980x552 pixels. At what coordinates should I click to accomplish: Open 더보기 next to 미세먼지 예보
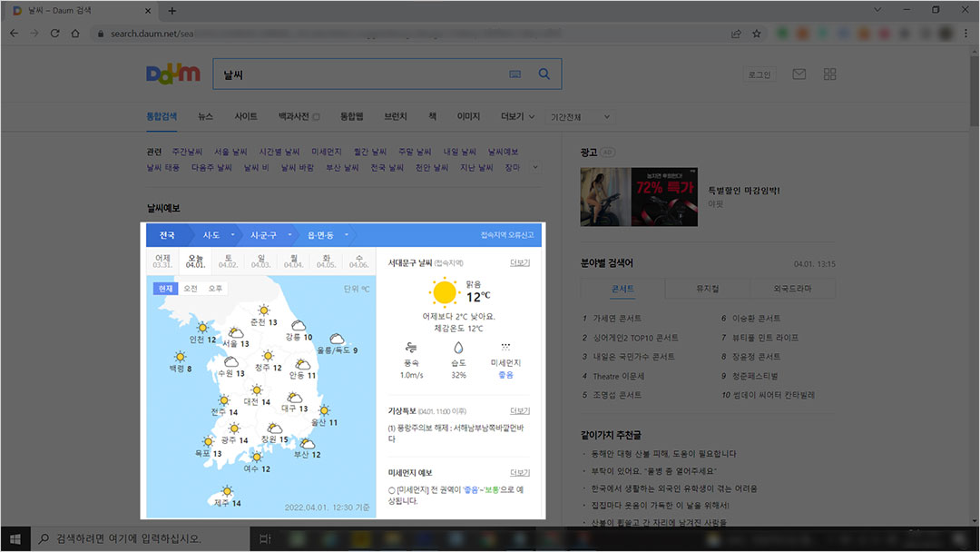(519, 473)
